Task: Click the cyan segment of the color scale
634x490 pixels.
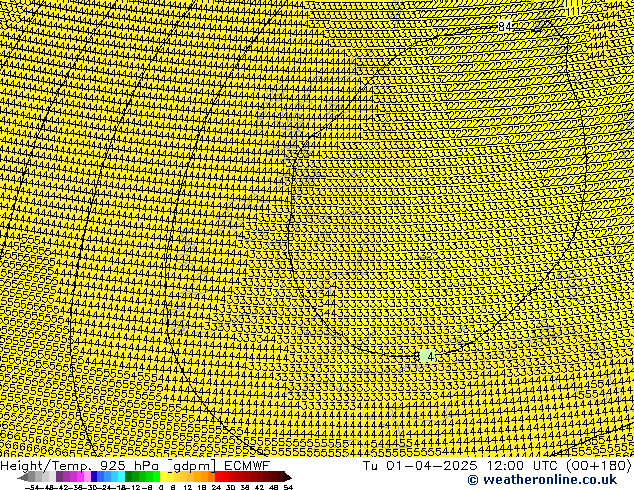Action: click(x=118, y=477)
